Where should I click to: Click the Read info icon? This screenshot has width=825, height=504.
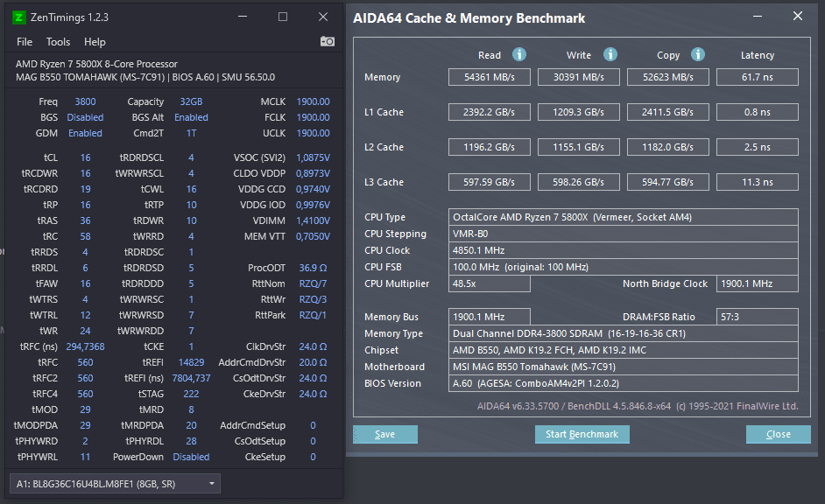(x=519, y=54)
